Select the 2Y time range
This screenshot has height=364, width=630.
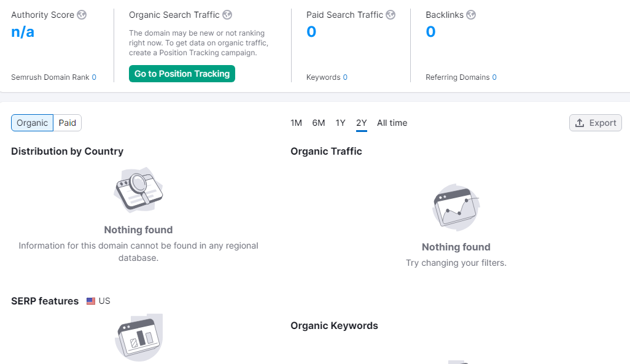[362, 123]
